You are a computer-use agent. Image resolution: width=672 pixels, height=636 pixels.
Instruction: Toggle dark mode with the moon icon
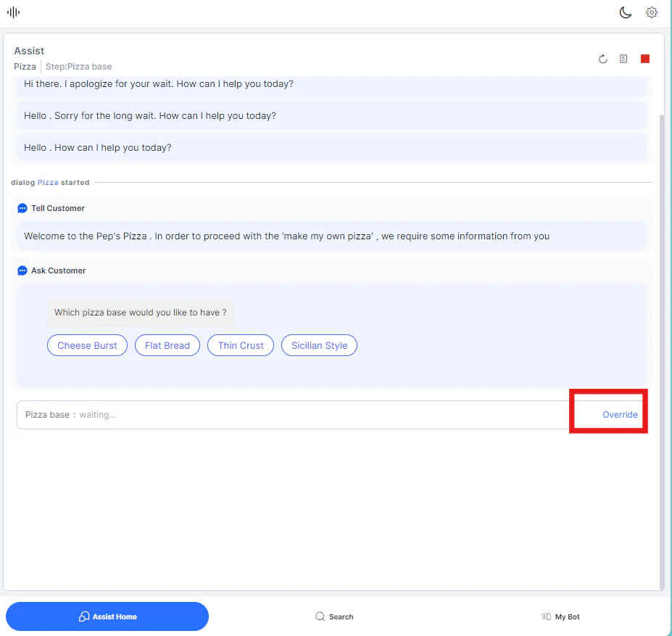click(x=625, y=12)
